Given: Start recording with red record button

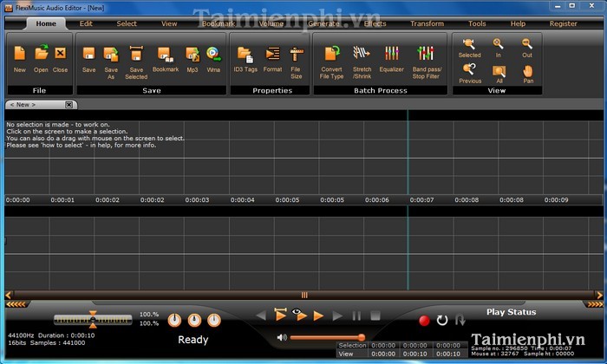Looking at the screenshot, I should click(x=424, y=321).
